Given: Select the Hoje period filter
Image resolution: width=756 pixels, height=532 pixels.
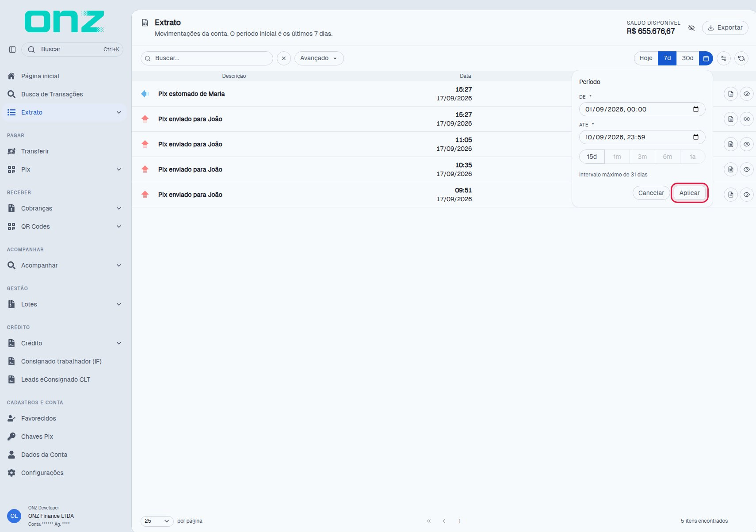Looking at the screenshot, I should tap(646, 58).
